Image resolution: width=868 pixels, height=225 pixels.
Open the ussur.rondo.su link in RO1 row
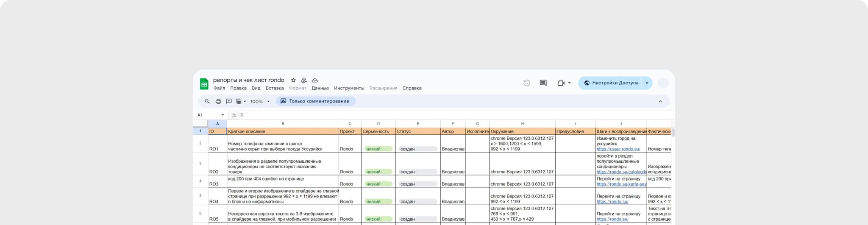(x=618, y=149)
